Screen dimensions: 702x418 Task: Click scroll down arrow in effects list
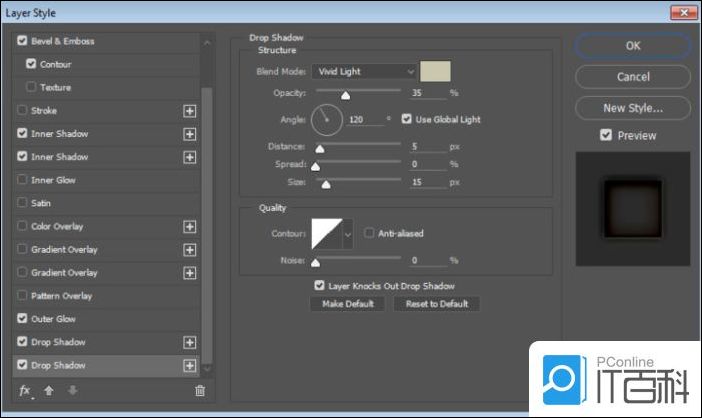(x=207, y=369)
